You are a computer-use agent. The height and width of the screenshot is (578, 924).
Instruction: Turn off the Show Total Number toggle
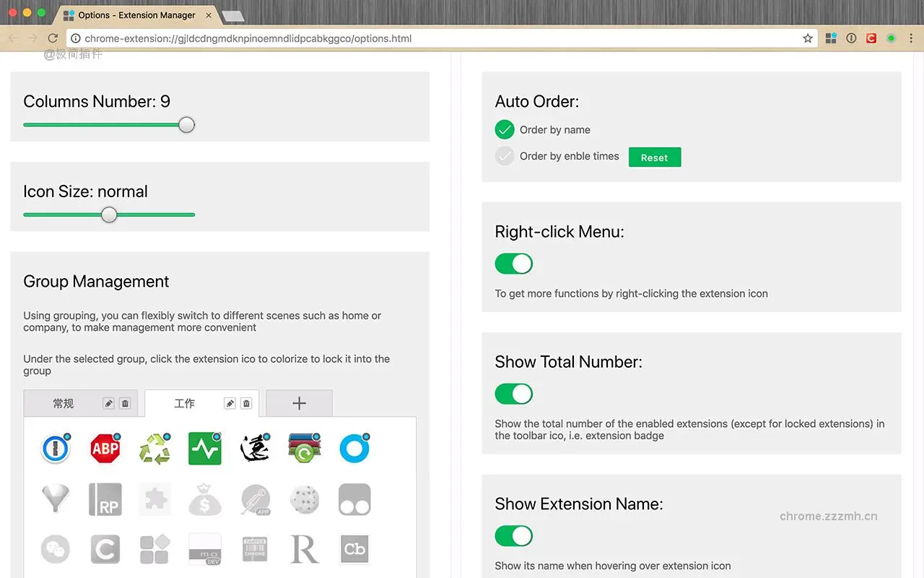pos(513,394)
